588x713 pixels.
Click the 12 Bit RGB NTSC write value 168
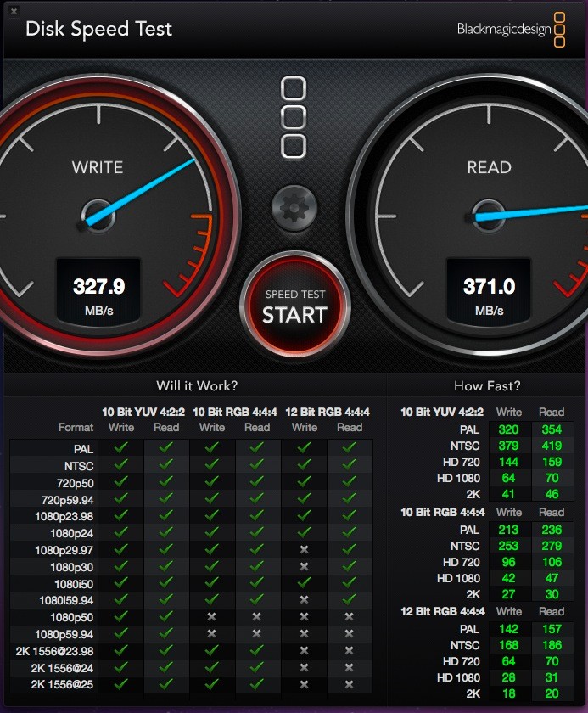(508, 645)
